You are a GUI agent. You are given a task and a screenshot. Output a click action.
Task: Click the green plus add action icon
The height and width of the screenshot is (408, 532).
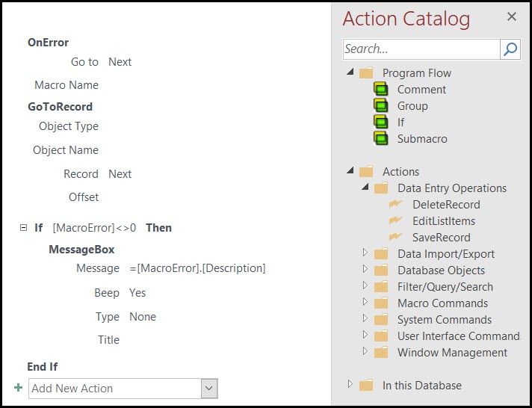tap(19, 388)
